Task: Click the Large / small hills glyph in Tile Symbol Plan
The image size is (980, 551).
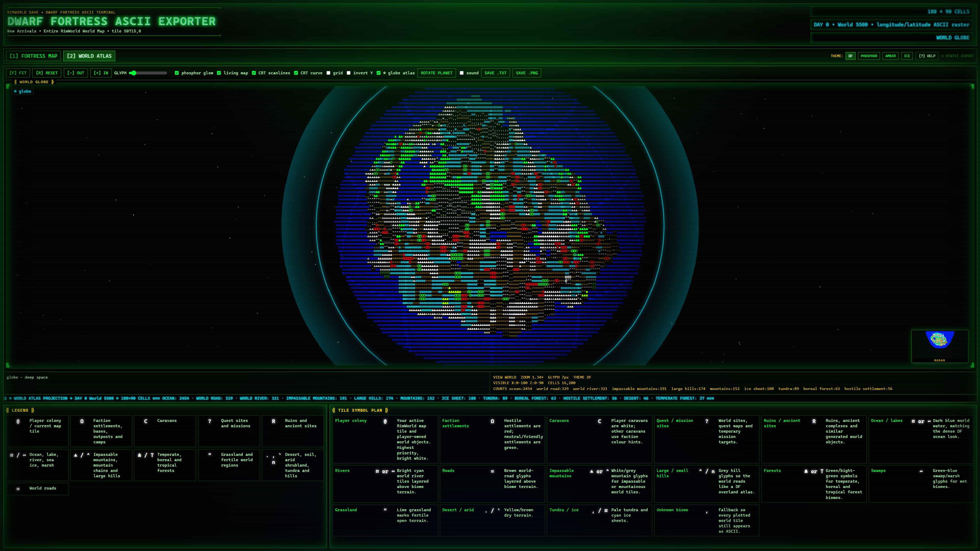Action: pos(707,471)
